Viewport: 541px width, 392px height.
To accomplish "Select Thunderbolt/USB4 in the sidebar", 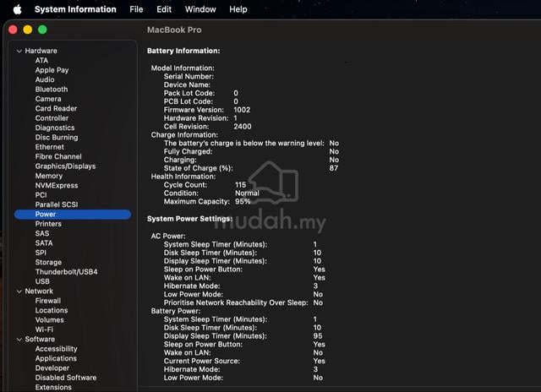I will pos(66,272).
